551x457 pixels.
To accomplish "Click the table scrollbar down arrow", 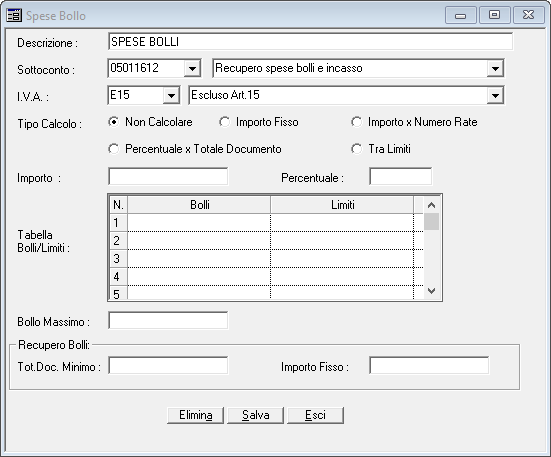I will [x=432, y=290].
